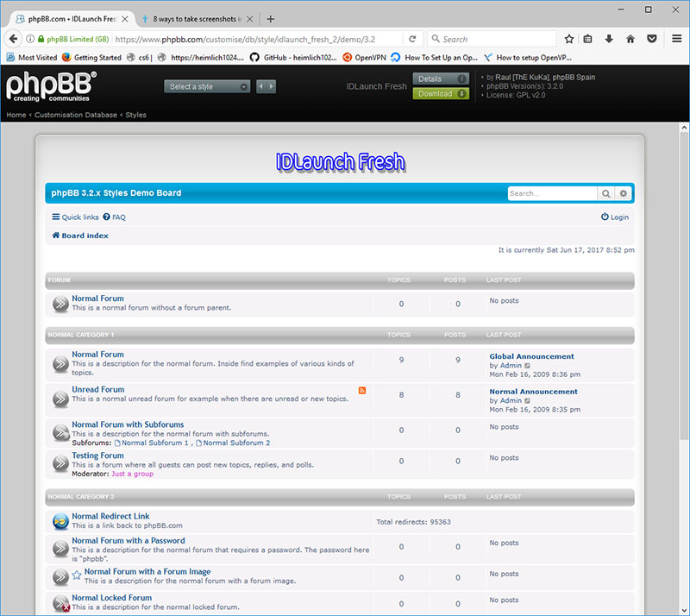Image resolution: width=690 pixels, height=616 pixels.
Task: Click the URL address bar
Action: coord(257,39)
